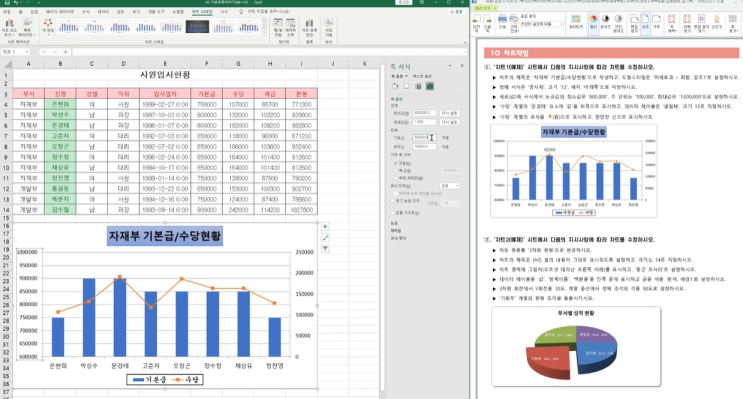
Task: Switch to the Chart Design tab
Action: [x=202, y=12]
